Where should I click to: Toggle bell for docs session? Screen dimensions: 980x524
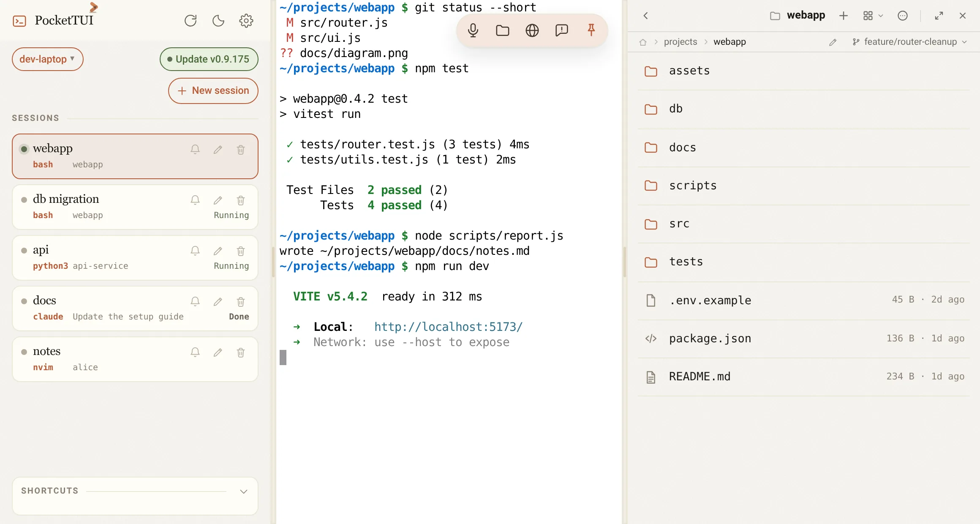[x=195, y=301]
